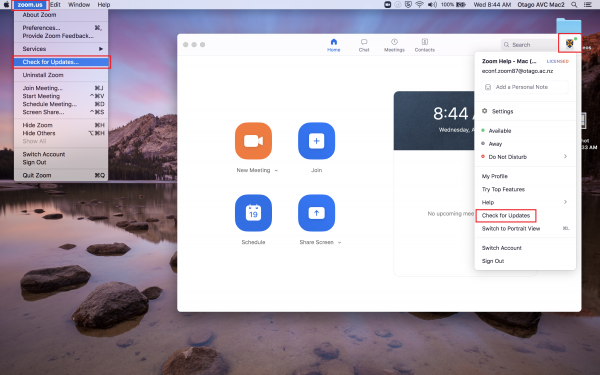Switch to the Home tab
The width and height of the screenshot is (600, 375).
[x=334, y=45]
